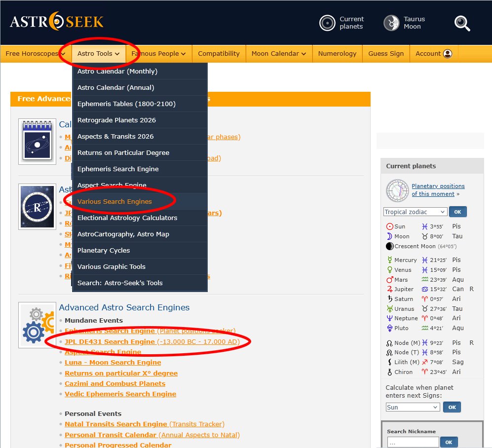Click the Crescent Moon phase icon
492x448 pixels.
pos(390,246)
